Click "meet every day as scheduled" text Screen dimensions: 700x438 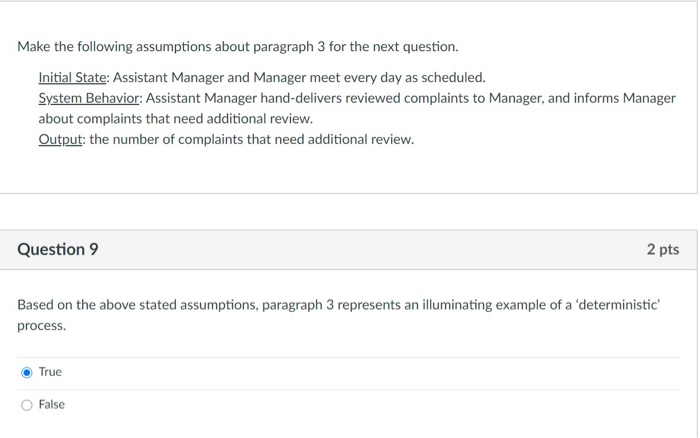(405, 77)
